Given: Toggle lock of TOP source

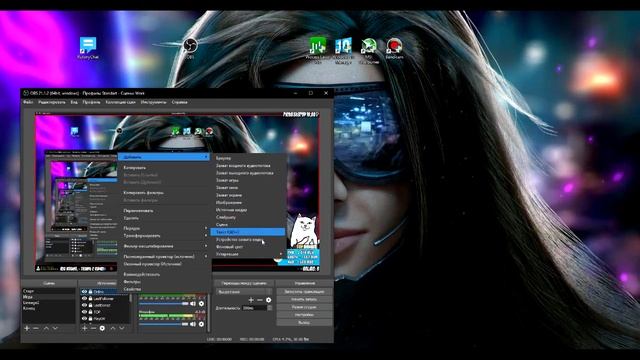Looking at the screenshot, I should [x=90, y=312].
